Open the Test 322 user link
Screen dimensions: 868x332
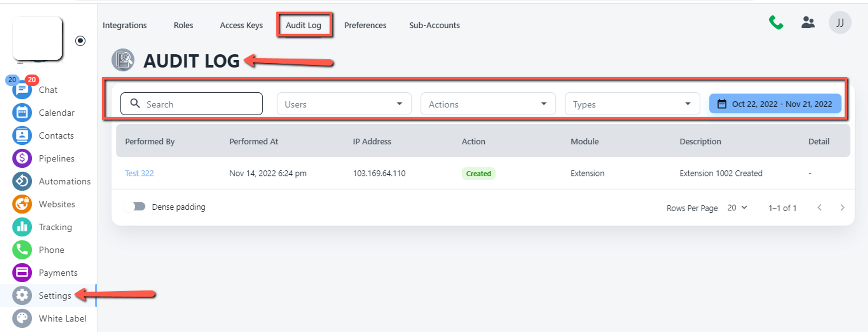click(139, 173)
